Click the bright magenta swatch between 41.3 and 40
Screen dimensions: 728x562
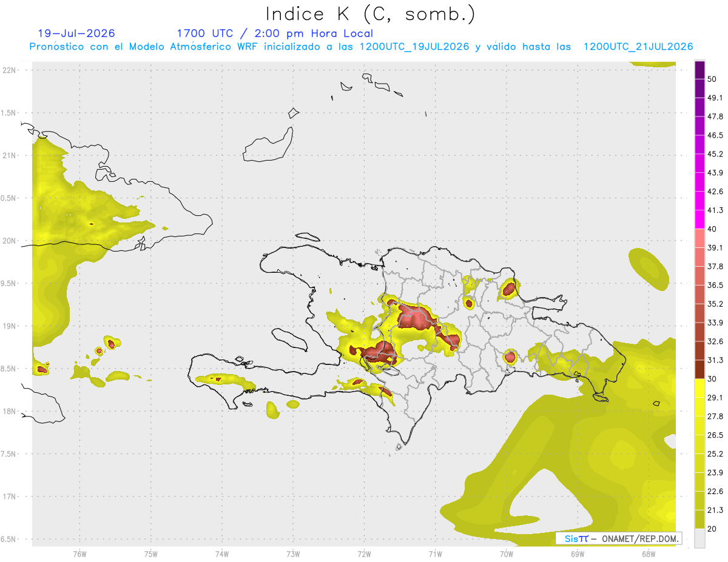[x=699, y=219]
